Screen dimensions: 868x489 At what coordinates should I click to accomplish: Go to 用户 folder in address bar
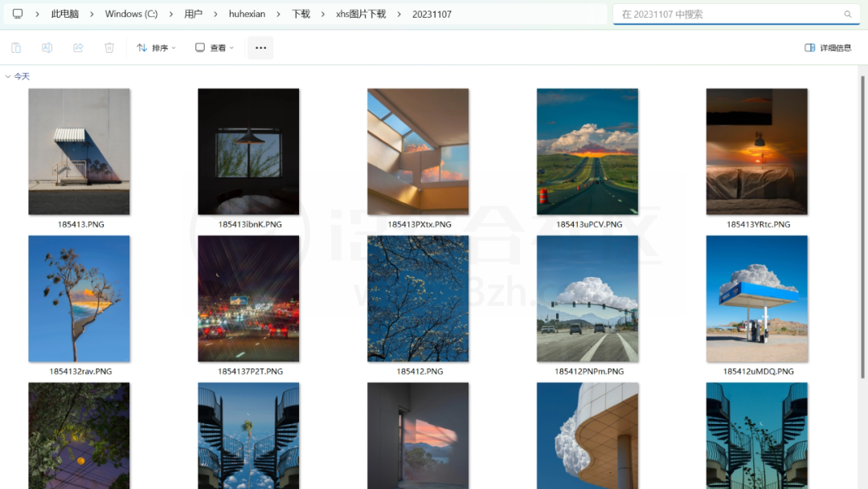pyautogui.click(x=193, y=14)
